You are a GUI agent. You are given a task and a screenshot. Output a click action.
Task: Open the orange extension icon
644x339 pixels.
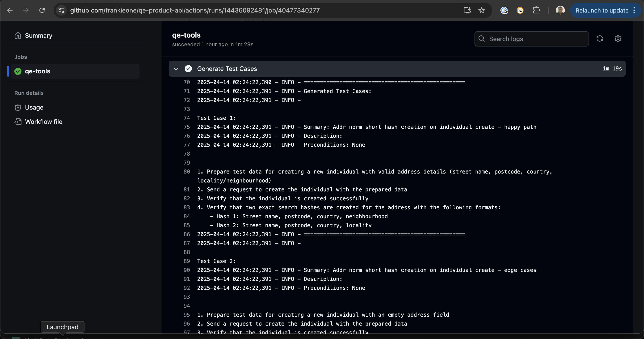(x=520, y=10)
